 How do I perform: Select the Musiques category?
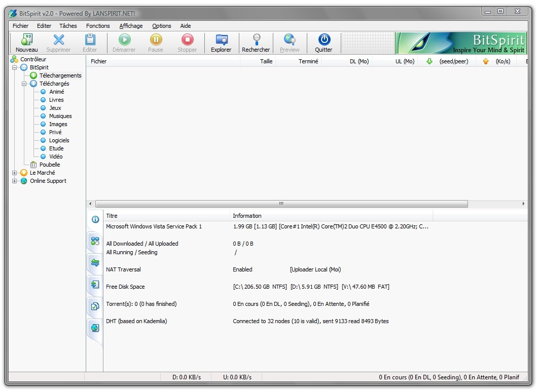[x=60, y=116]
